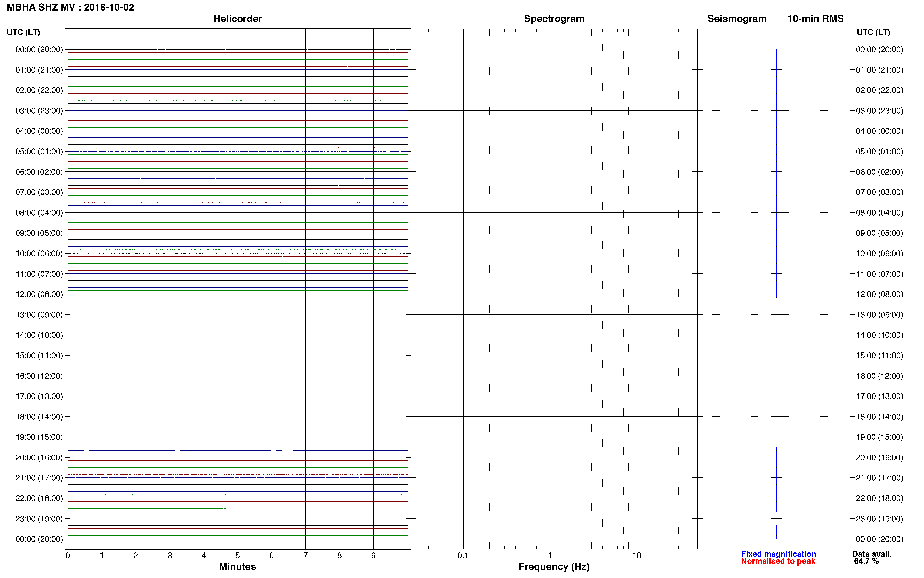
Task: Click '19:00 (15:00)' on the left time axis
Action: pos(39,437)
